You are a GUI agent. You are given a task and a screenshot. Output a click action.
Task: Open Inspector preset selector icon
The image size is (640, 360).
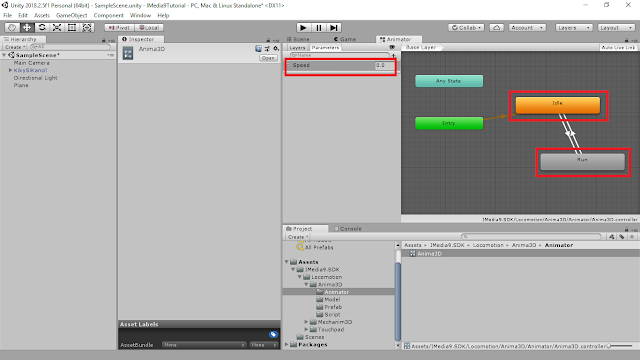267,49
